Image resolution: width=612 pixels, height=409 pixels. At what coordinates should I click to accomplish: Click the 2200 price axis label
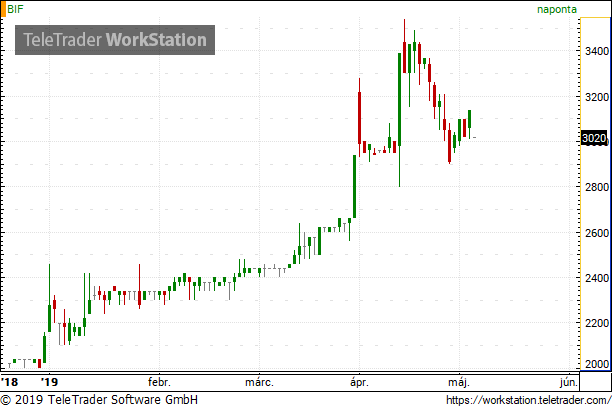point(597,323)
